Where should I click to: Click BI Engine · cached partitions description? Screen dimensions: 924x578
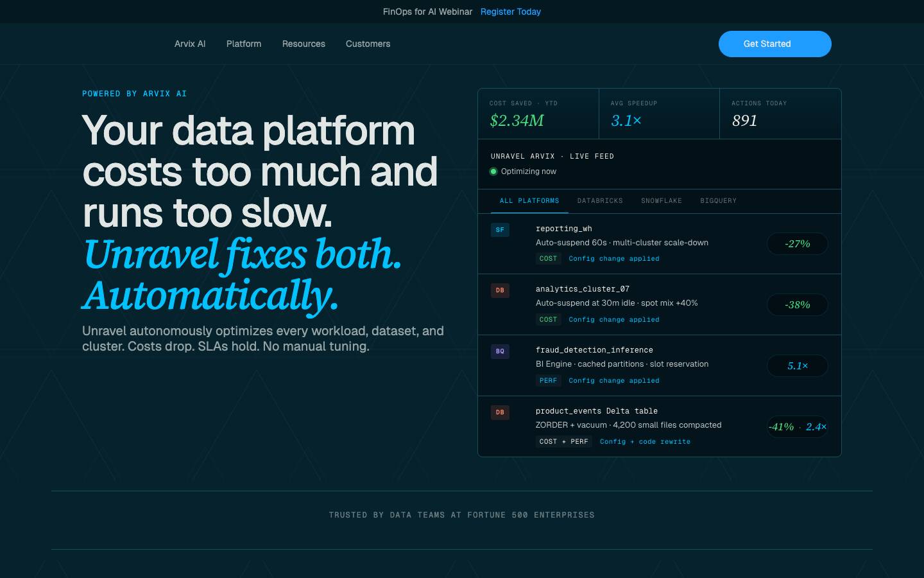(x=622, y=364)
